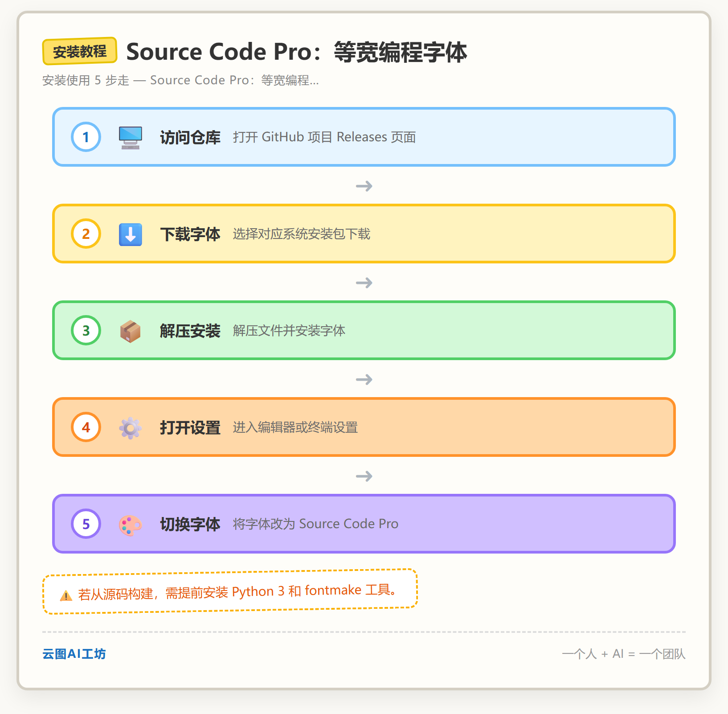Select the 访问仓库 step heading
Viewport: 728px width, 714px height.
tap(190, 137)
